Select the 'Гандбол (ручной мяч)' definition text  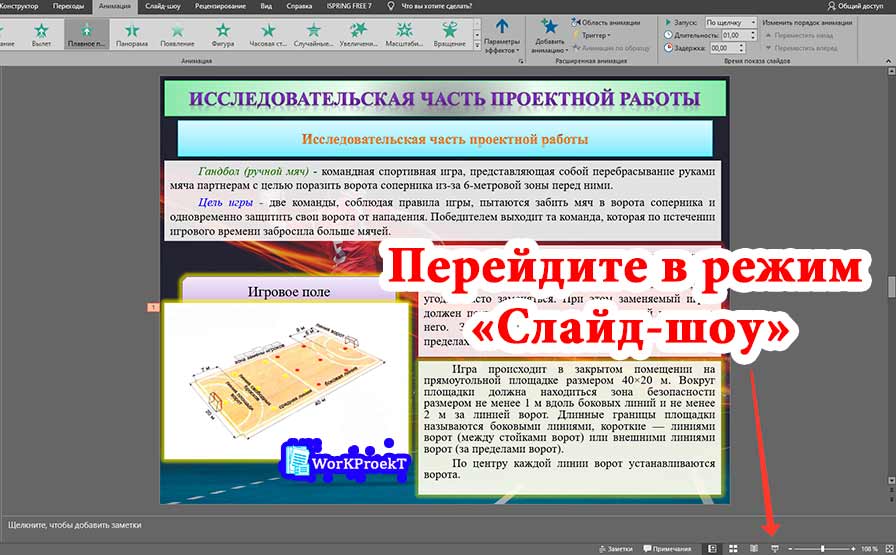tap(442, 178)
